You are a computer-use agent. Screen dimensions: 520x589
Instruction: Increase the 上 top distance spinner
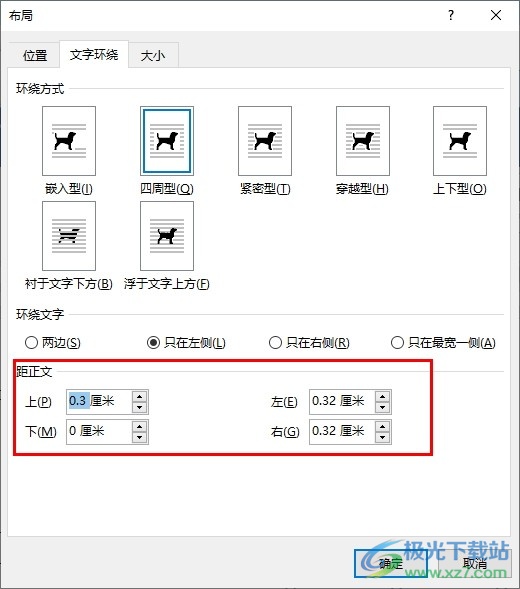[x=140, y=397]
